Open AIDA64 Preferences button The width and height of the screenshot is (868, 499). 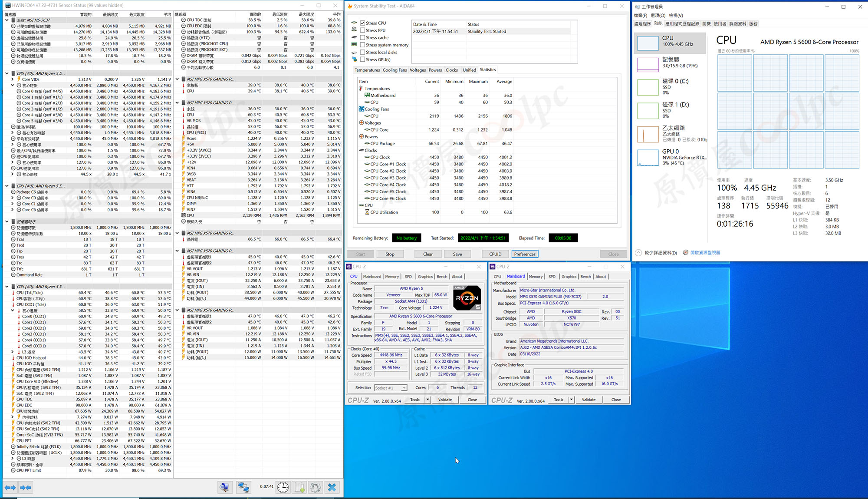[x=525, y=254]
